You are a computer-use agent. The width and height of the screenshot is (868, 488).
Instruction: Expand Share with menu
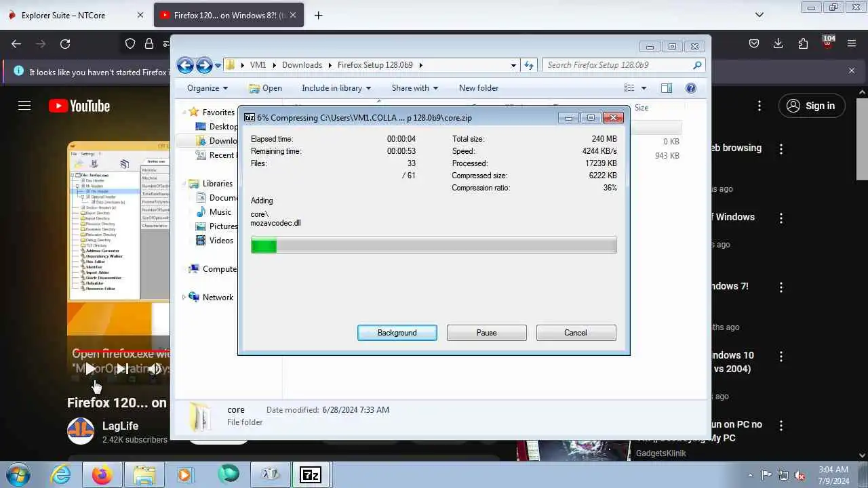(x=414, y=88)
